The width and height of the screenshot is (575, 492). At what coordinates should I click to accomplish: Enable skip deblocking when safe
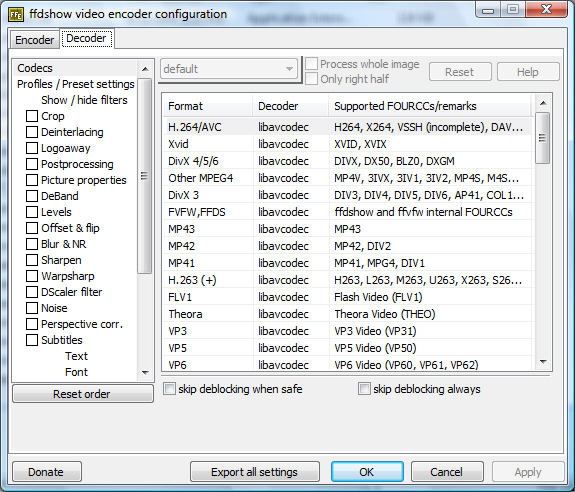point(169,389)
